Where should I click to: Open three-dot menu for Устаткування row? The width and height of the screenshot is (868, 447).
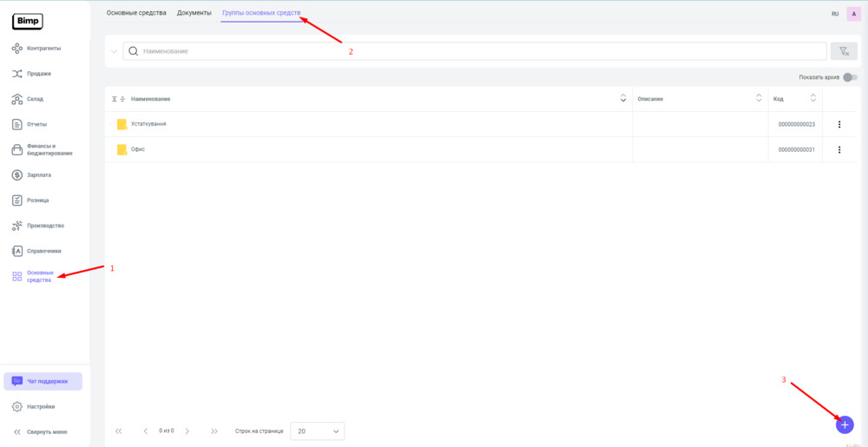[x=839, y=124]
